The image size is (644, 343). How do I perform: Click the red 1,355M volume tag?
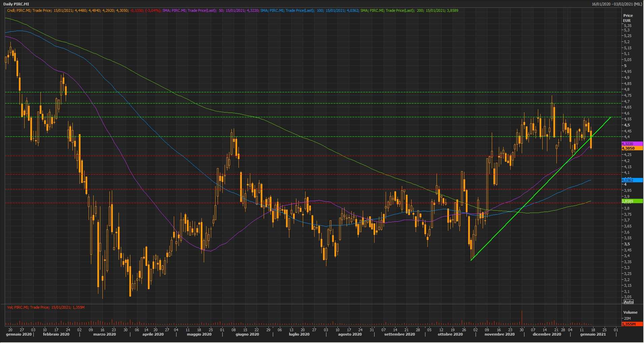point(632,324)
